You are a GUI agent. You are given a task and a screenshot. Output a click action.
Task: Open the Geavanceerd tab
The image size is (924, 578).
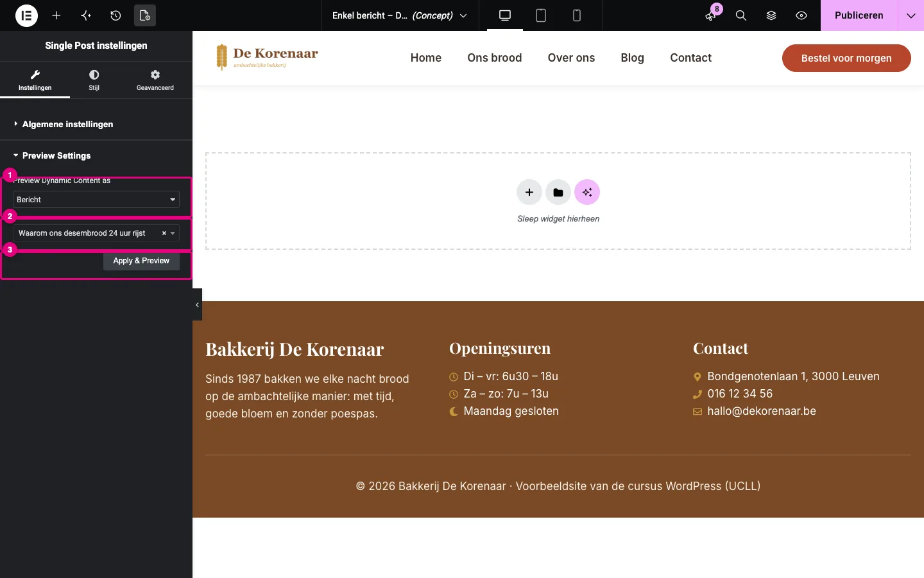pos(155,80)
